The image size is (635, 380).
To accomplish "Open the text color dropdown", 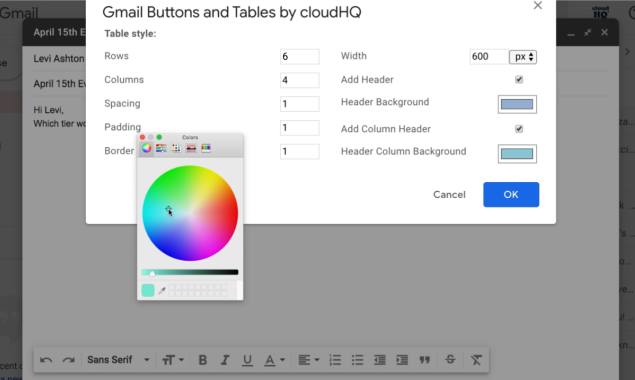I will [x=275, y=360].
